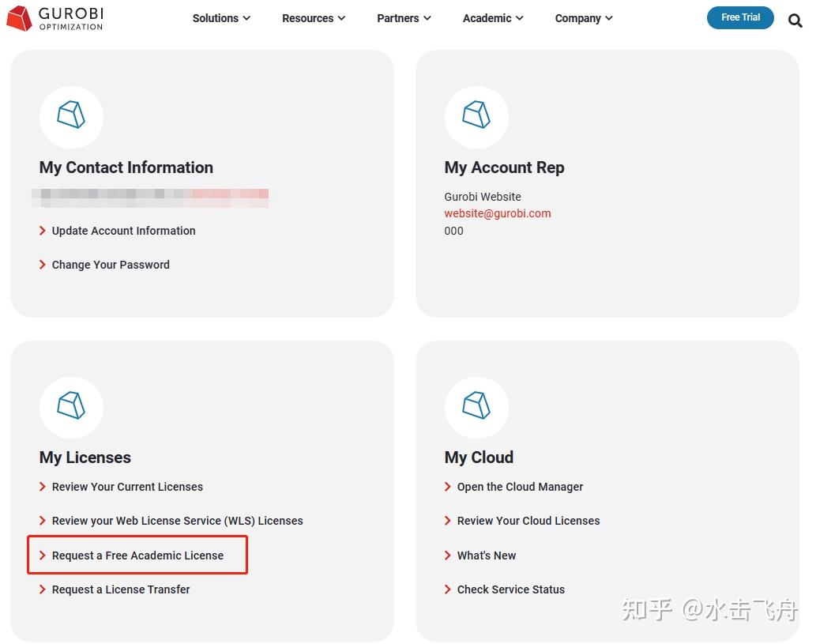Image resolution: width=820 pixels, height=644 pixels.
Task: Click the 000 phone number text
Action: (453, 231)
